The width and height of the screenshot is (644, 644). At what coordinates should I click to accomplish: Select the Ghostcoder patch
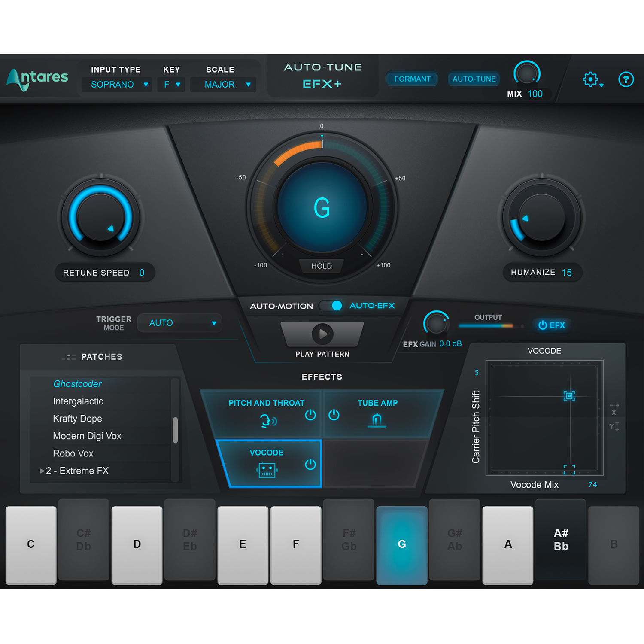pyautogui.click(x=77, y=384)
